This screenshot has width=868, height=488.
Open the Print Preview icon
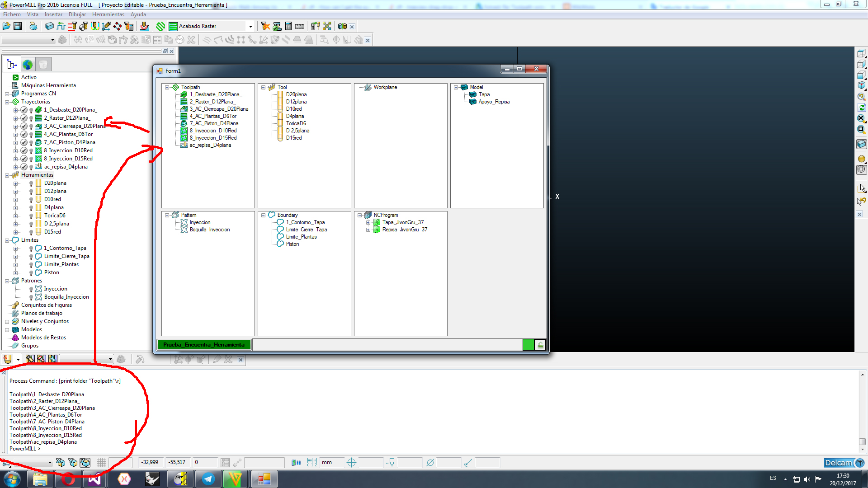click(x=33, y=26)
